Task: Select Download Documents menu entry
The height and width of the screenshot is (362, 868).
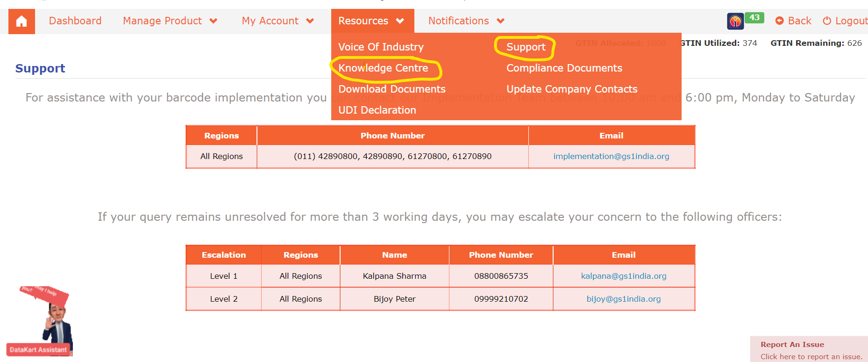Action: [392, 89]
